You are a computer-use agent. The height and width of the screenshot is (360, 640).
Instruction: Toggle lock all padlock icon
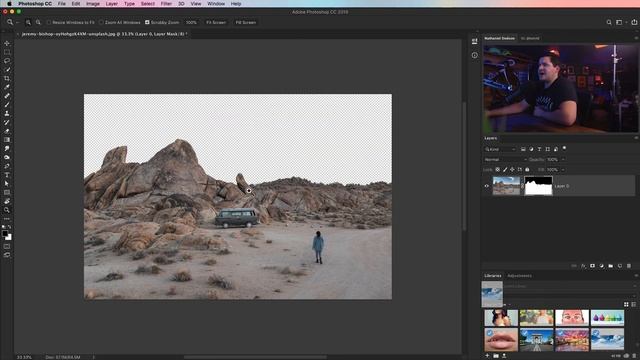[527, 169]
